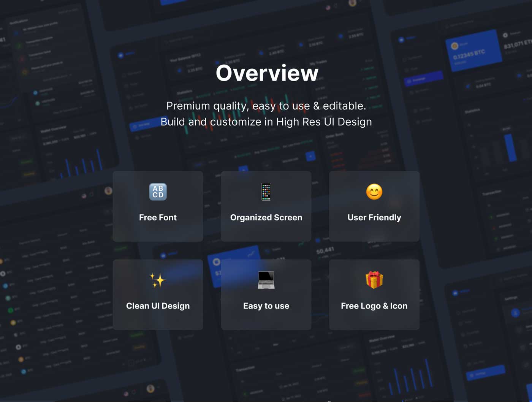Select the Free Font label
Image resolution: width=532 pixels, height=402 pixels.
pyautogui.click(x=158, y=217)
